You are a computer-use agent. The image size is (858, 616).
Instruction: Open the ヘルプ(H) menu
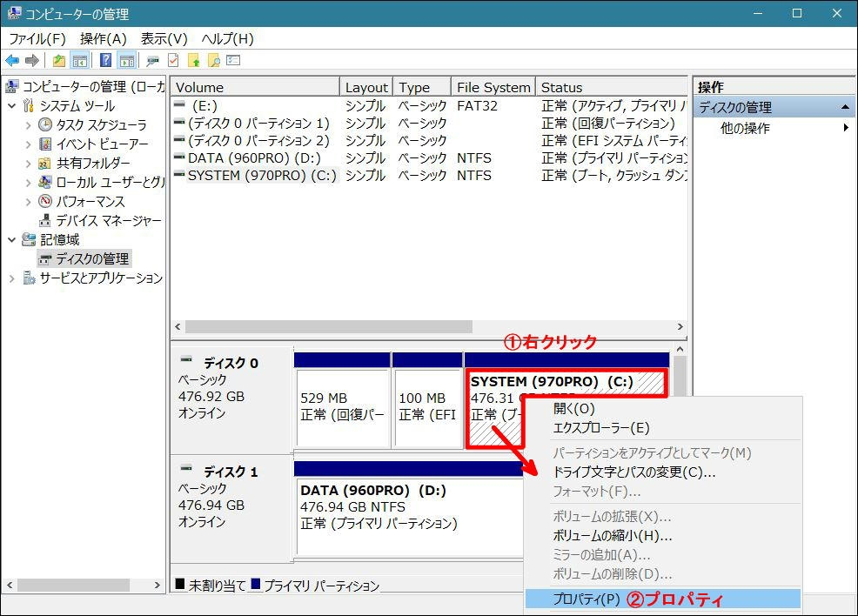coord(228,39)
